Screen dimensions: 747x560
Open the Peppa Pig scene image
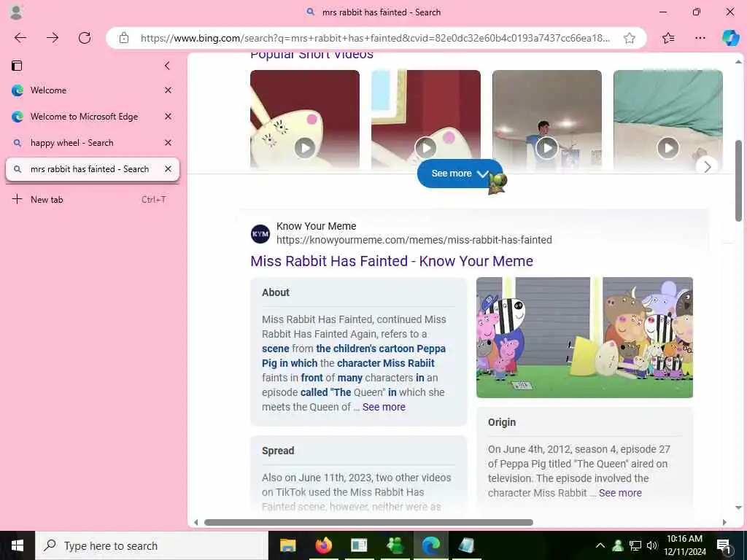pos(584,337)
